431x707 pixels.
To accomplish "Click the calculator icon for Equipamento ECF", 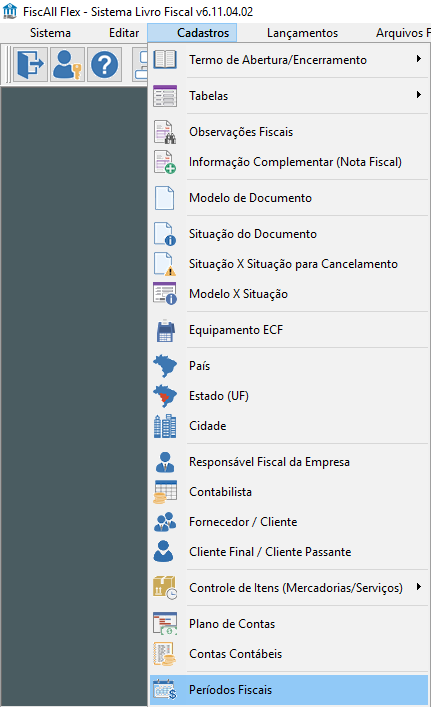I will point(165,330).
